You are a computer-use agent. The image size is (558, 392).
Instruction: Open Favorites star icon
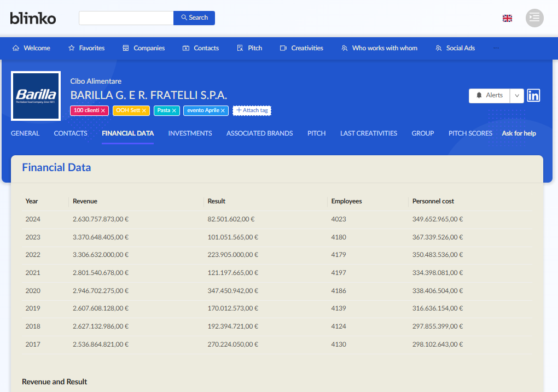72,48
